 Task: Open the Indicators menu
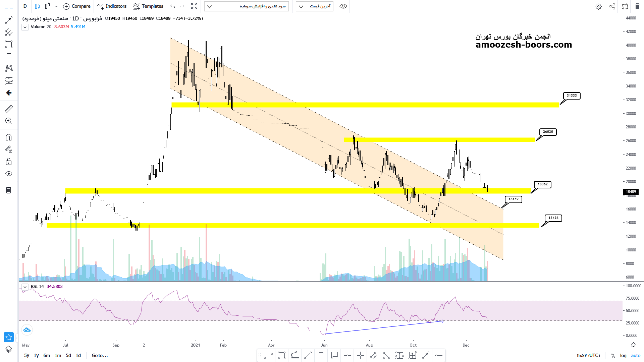112,6
